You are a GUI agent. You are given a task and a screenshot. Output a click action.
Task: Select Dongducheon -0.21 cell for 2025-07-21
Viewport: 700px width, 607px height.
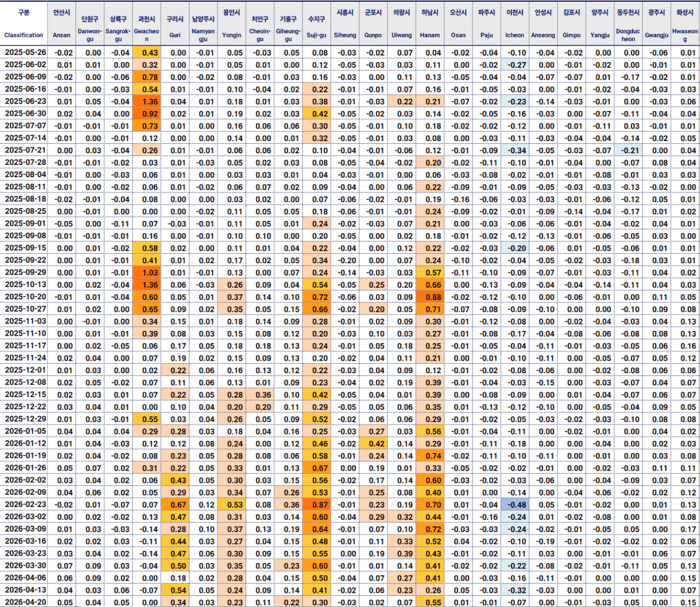629,150
